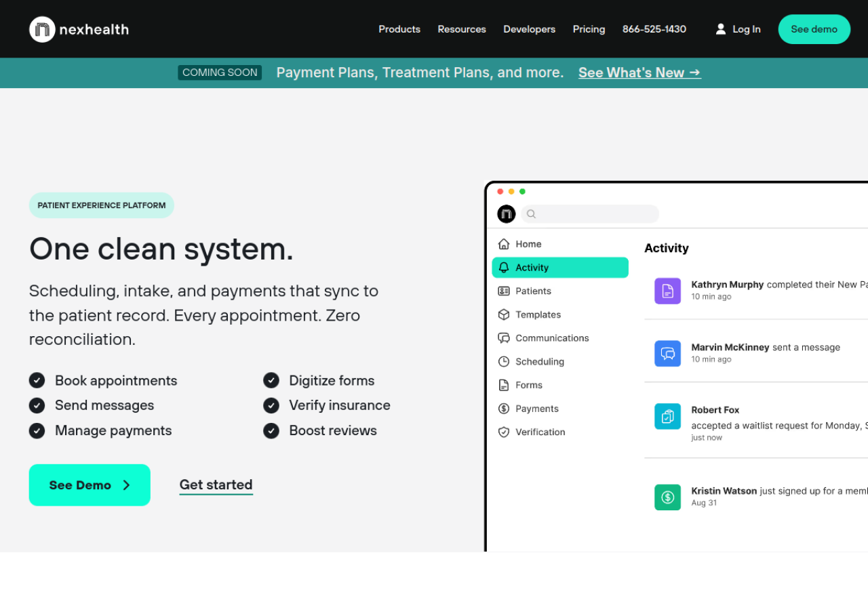Click the Forms document icon
This screenshot has width=868, height=614.
[504, 385]
